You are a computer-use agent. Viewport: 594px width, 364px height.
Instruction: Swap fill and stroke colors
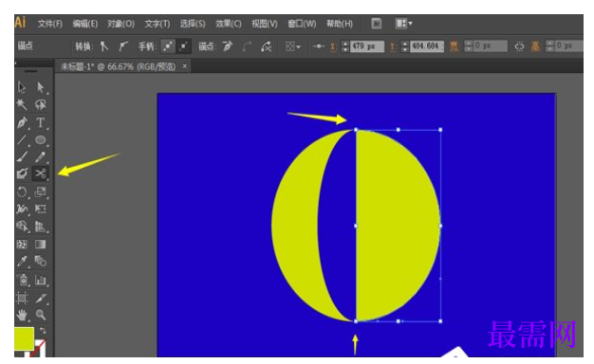(x=43, y=331)
